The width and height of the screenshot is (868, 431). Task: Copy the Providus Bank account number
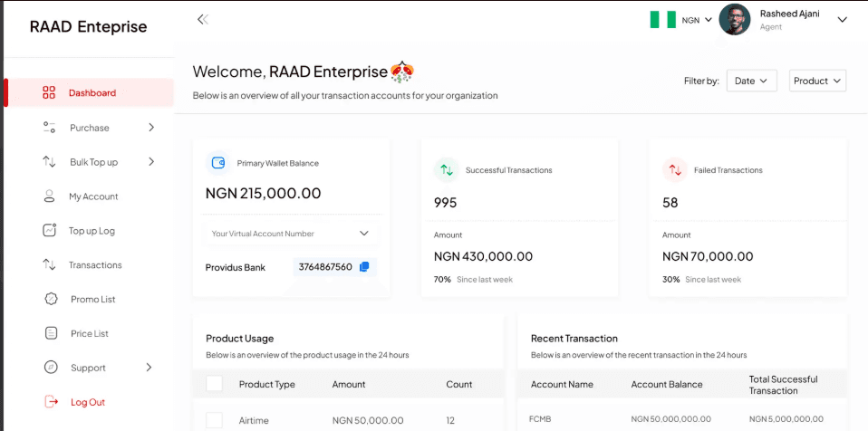click(364, 267)
